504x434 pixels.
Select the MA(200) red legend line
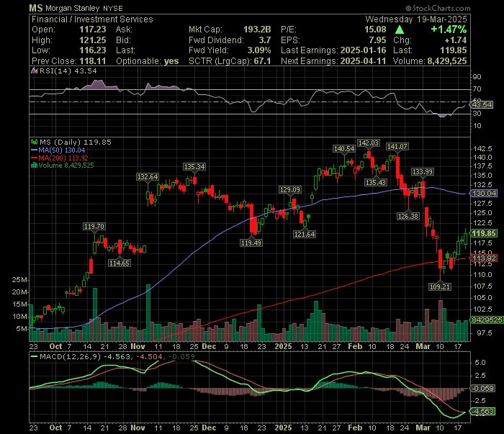tap(34, 158)
